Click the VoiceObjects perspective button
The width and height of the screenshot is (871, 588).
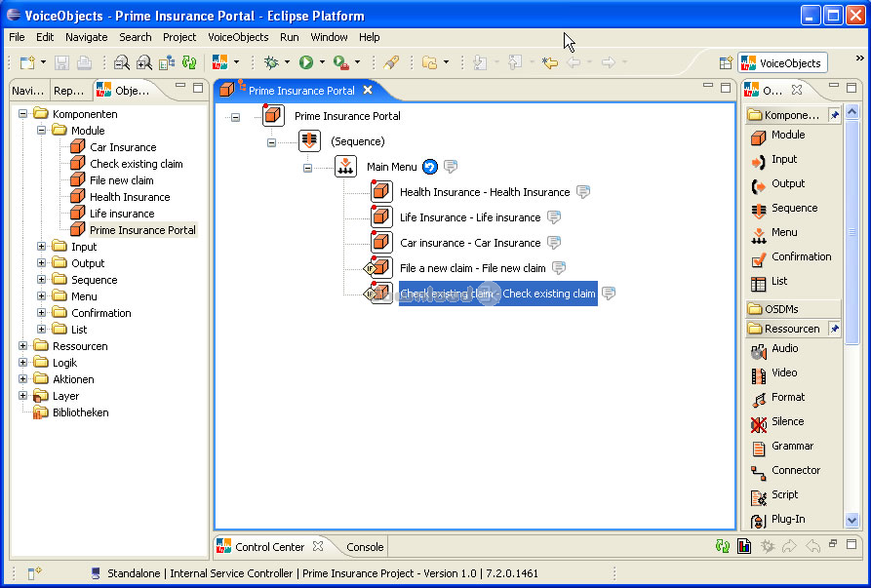782,63
